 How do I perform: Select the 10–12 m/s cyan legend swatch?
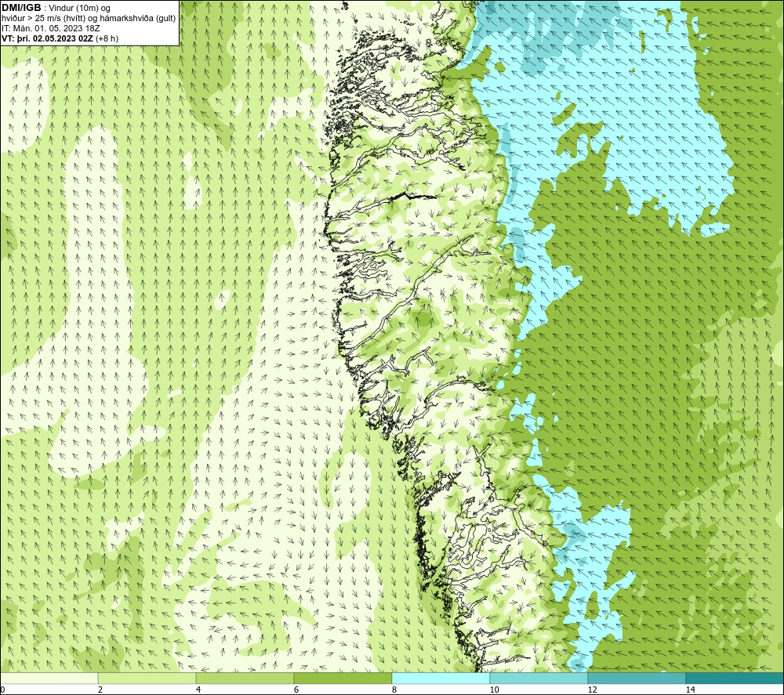click(x=539, y=678)
